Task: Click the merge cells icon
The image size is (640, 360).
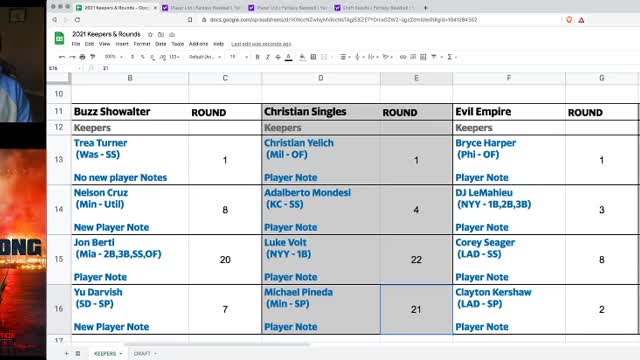Action: [324, 57]
